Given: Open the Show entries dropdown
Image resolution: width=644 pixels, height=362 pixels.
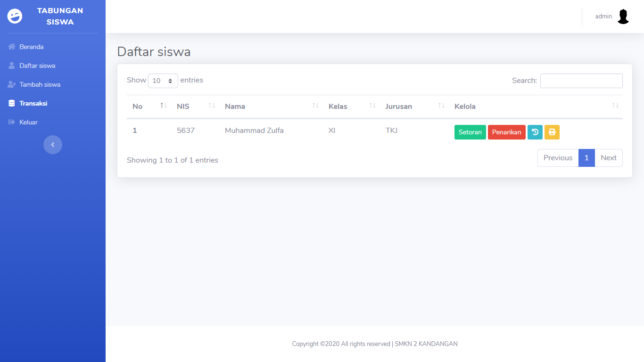Looking at the screenshot, I should point(163,81).
